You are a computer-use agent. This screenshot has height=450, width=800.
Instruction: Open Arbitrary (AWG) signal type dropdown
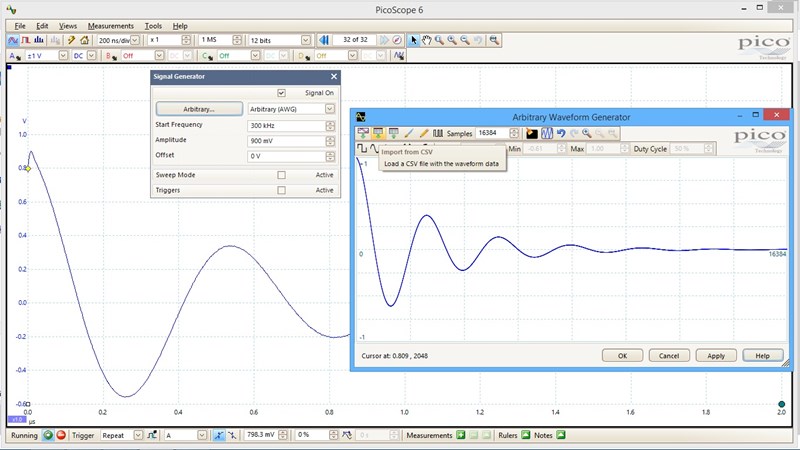coord(330,109)
